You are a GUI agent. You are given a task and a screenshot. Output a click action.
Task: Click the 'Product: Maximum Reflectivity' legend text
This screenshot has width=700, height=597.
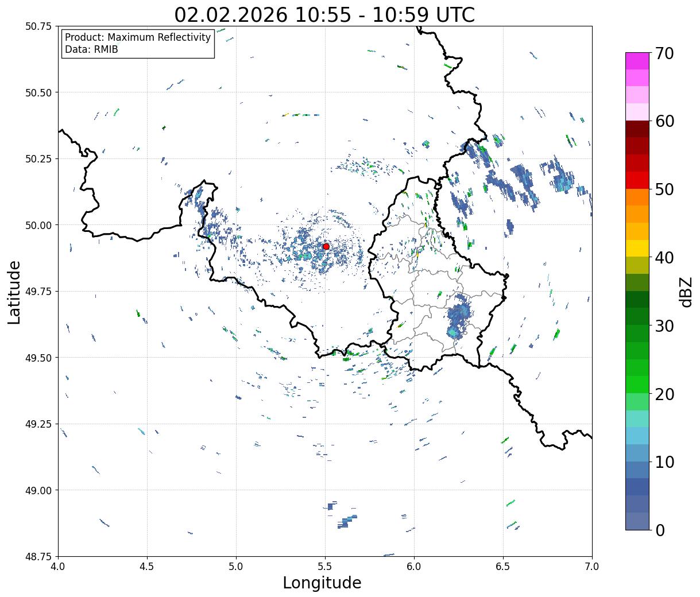pyautogui.click(x=138, y=37)
